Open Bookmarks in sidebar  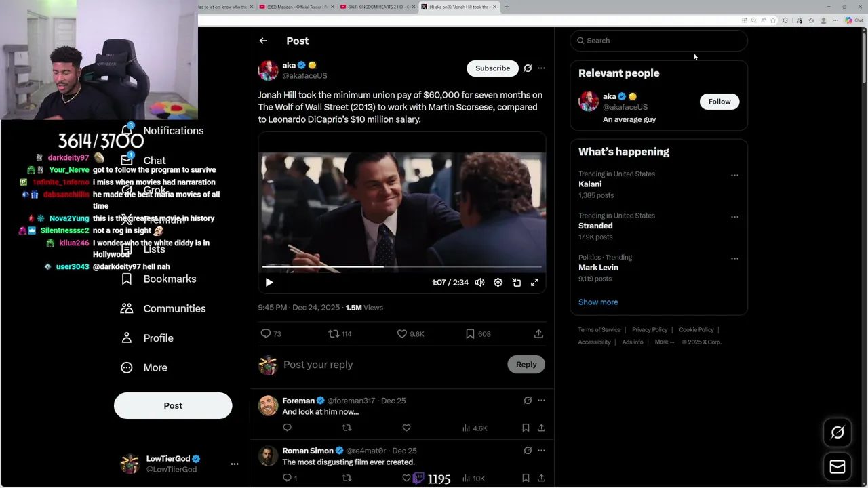[158, 279]
